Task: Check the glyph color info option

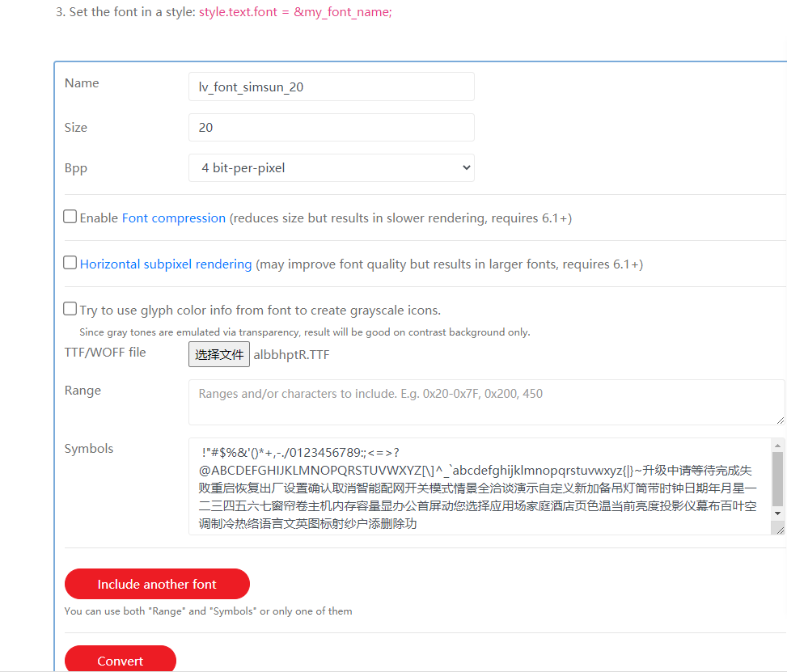Action: click(x=70, y=309)
